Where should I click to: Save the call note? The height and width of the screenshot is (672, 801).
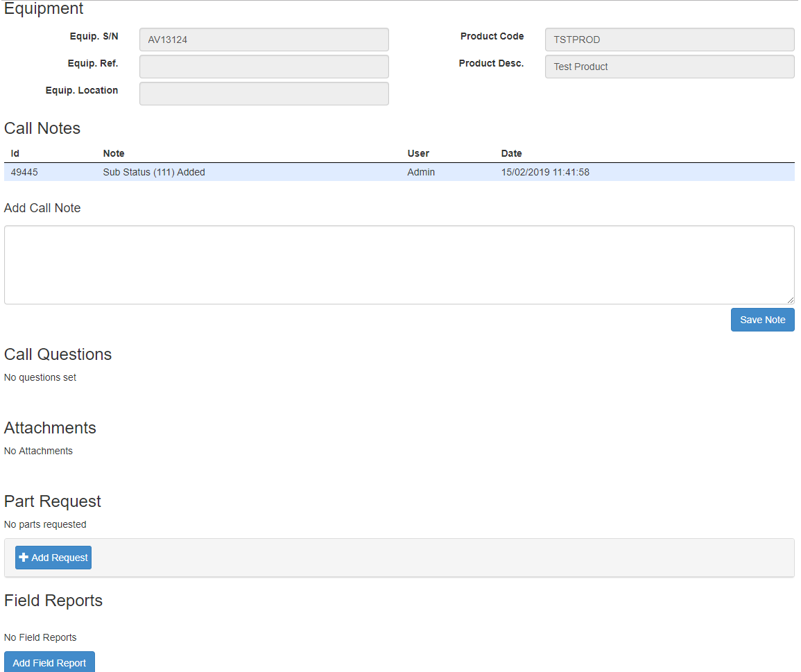pyautogui.click(x=762, y=320)
